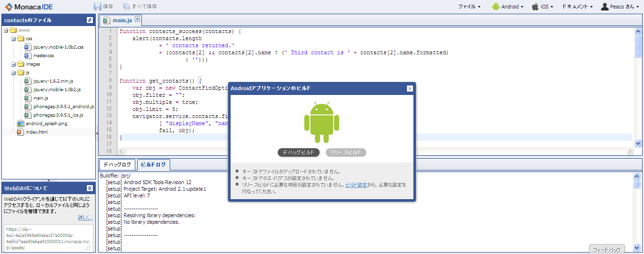Click the Android robot icon in top menu
Screen dimensions: 644x254
pos(495,7)
